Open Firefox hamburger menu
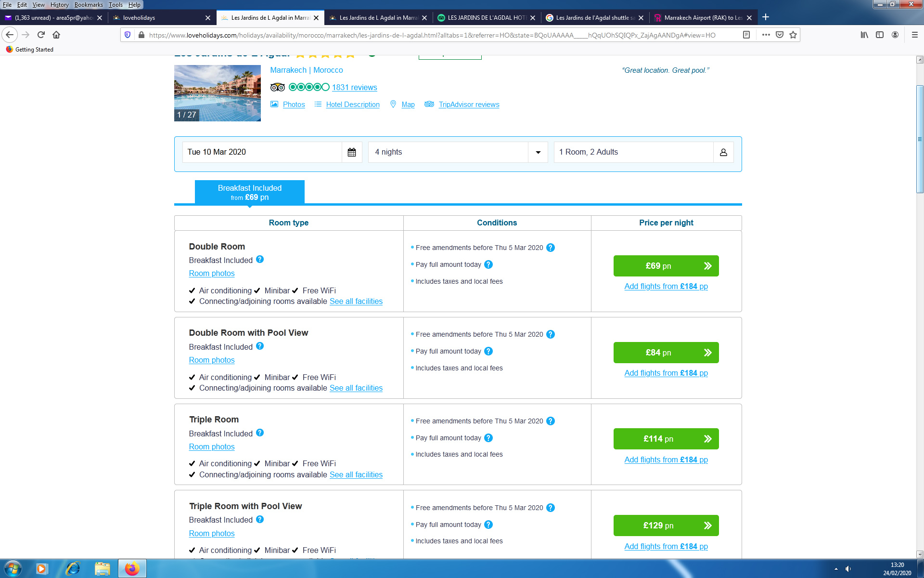The height and width of the screenshot is (578, 924). click(x=915, y=35)
